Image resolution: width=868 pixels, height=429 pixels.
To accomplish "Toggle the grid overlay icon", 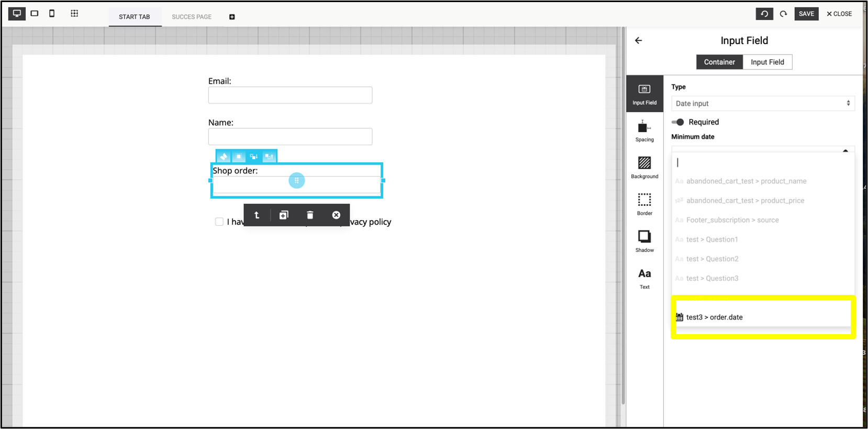I will tap(74, 14).
